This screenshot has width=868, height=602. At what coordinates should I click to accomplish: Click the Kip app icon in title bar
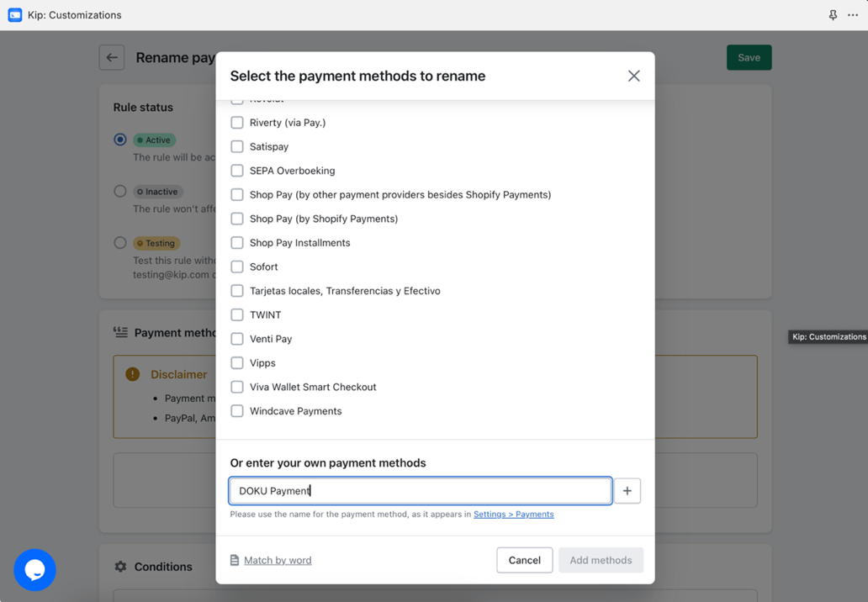14,15
